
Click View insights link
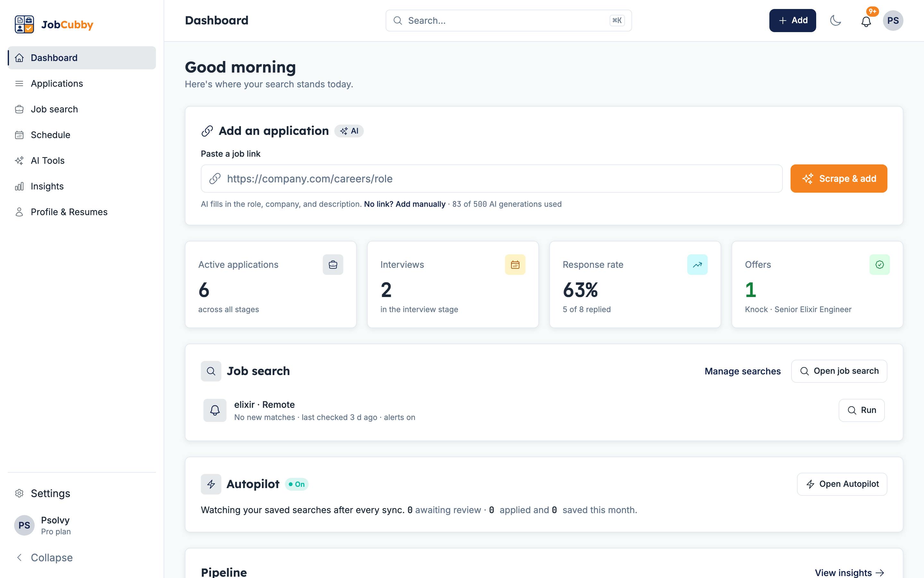click(x=849, y=573)
